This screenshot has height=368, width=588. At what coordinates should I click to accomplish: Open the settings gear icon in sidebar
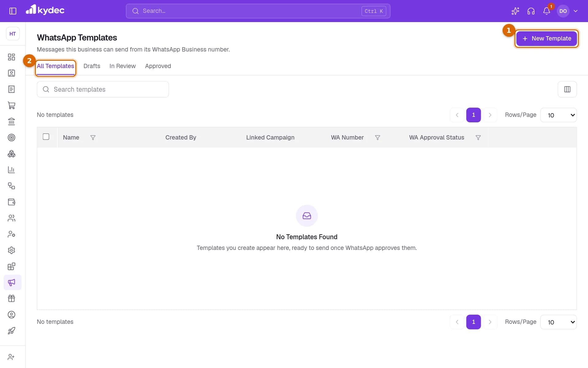[11, 250]
